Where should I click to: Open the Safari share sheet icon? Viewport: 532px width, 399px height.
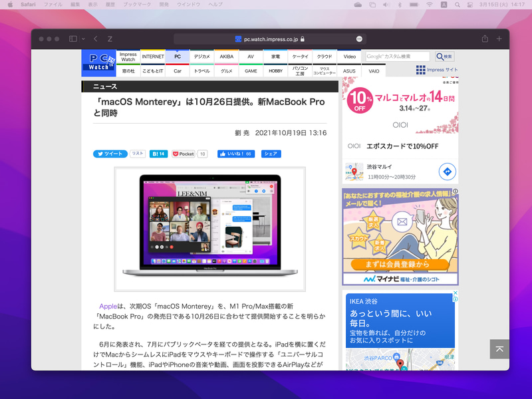pos(485,39)
